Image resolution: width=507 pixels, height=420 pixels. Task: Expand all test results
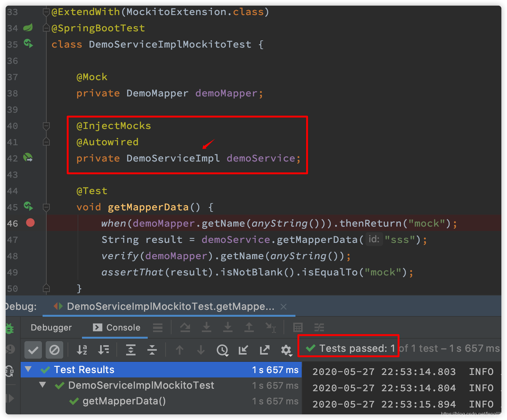point(131,350)
